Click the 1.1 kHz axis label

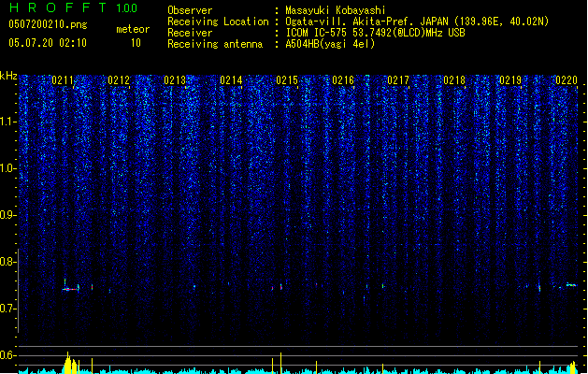[8, 122]
